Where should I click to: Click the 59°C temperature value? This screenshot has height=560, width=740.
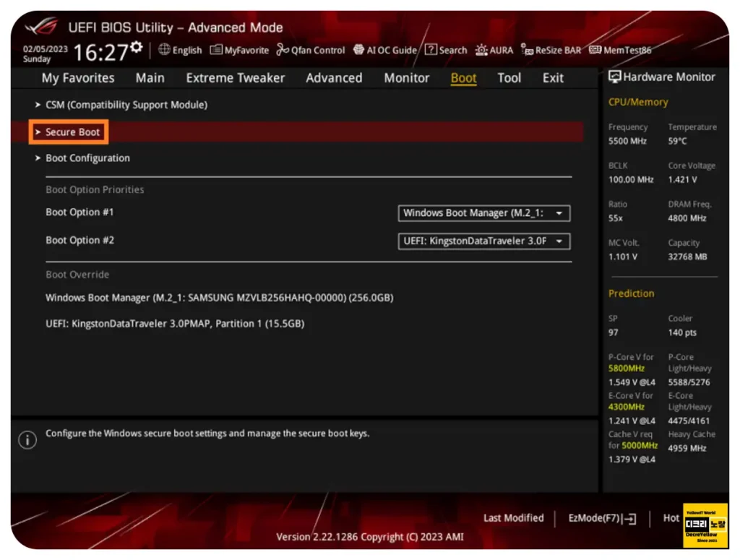677,141
